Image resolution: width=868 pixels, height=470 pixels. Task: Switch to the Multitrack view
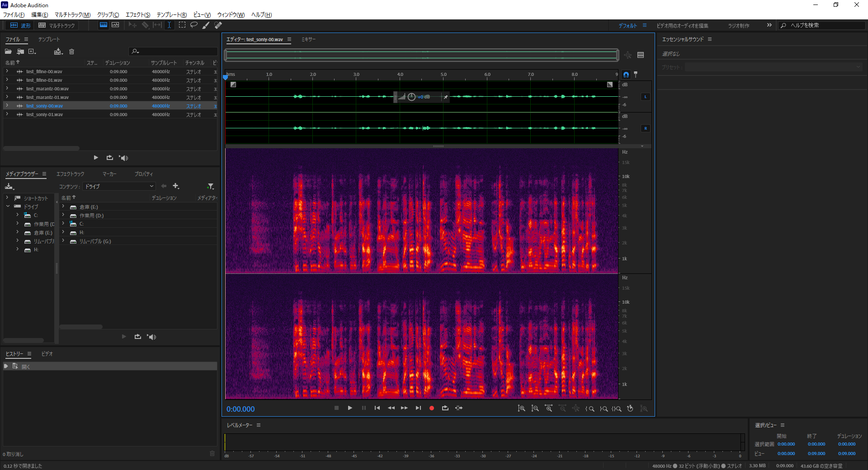[57, 25]
